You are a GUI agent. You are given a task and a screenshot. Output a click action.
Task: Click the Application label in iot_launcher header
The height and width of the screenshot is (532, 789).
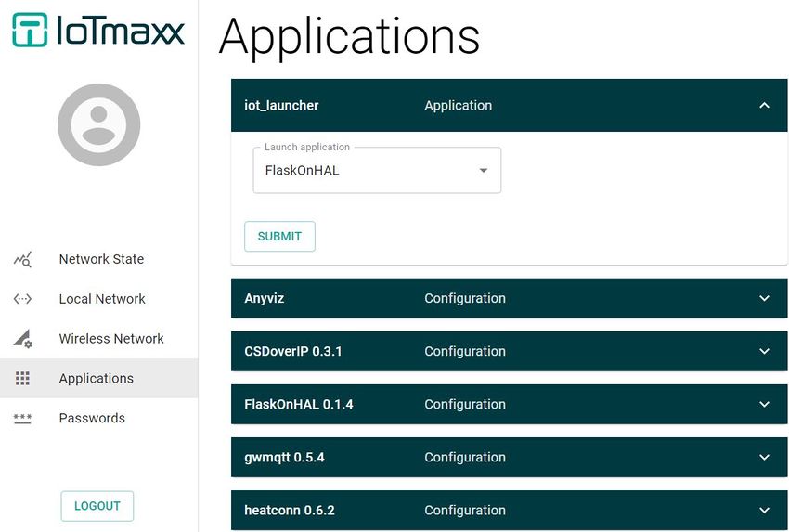click(x=458, y=106)
